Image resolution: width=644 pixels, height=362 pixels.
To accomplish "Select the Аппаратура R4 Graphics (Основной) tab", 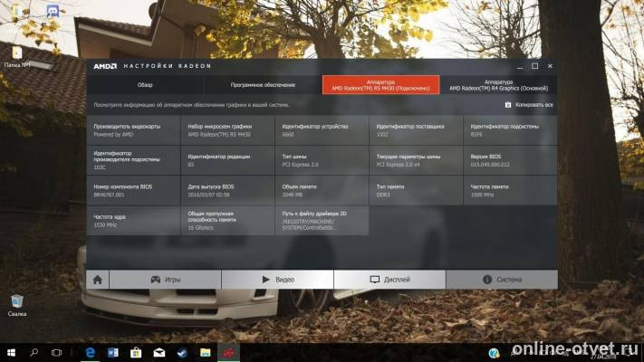I will pos(498,85).
